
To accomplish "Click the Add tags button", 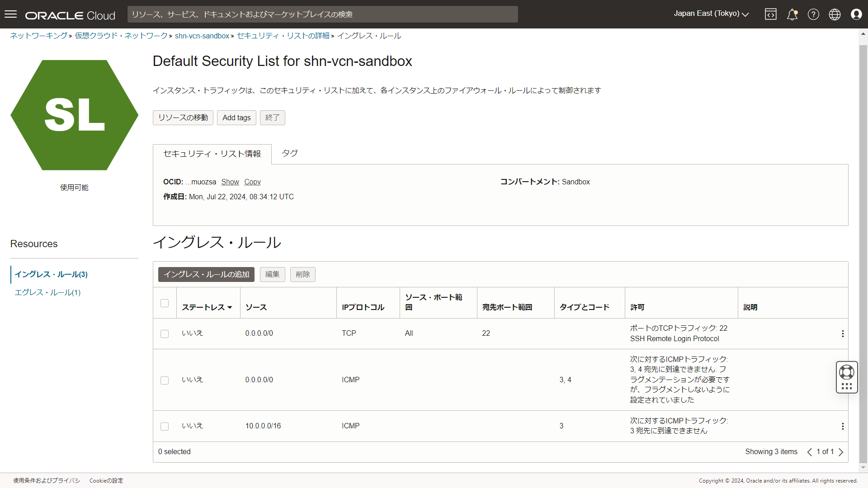I will pyautogui.click(x=236, y=117).
